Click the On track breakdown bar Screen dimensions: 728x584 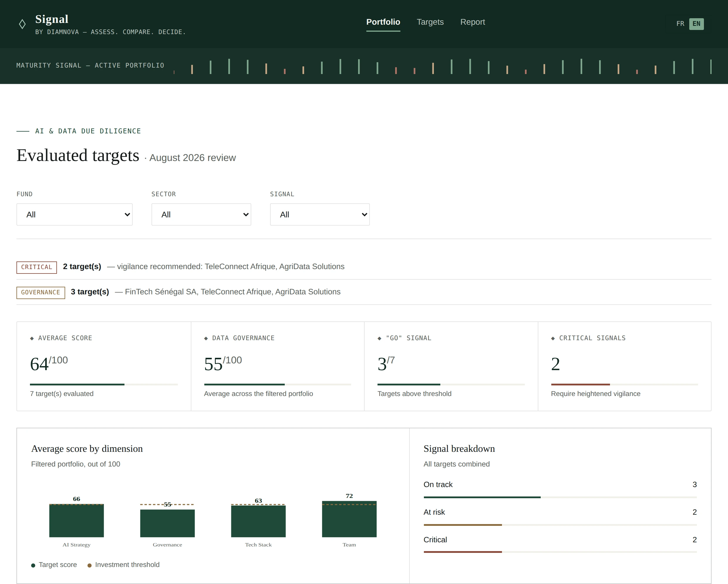560,497
